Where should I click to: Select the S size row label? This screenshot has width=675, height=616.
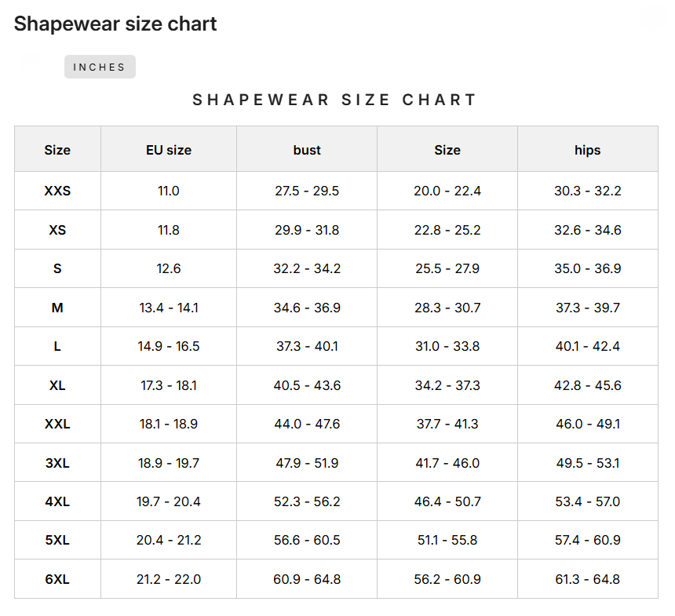point(57,268)
